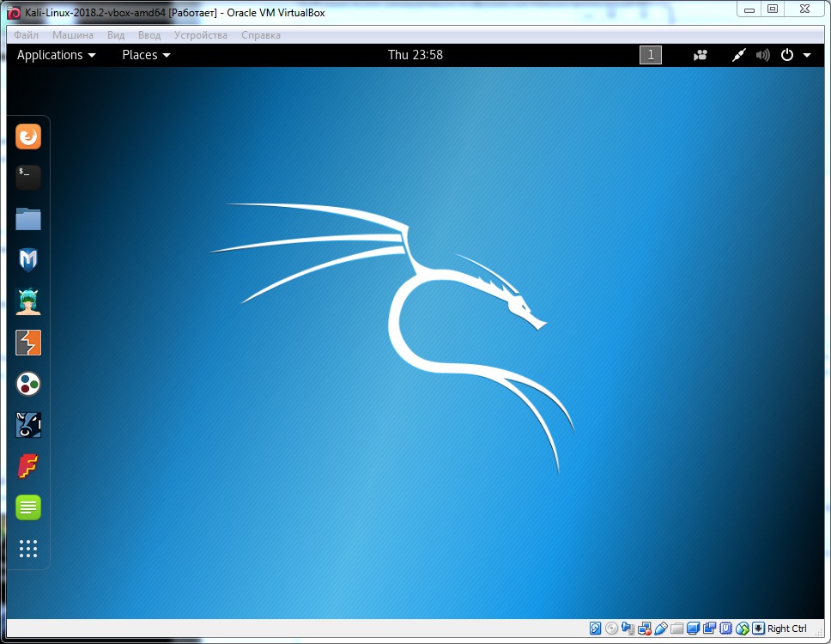Expand the Places menu
The image size is (831, 644).
(x=146, y=55)
